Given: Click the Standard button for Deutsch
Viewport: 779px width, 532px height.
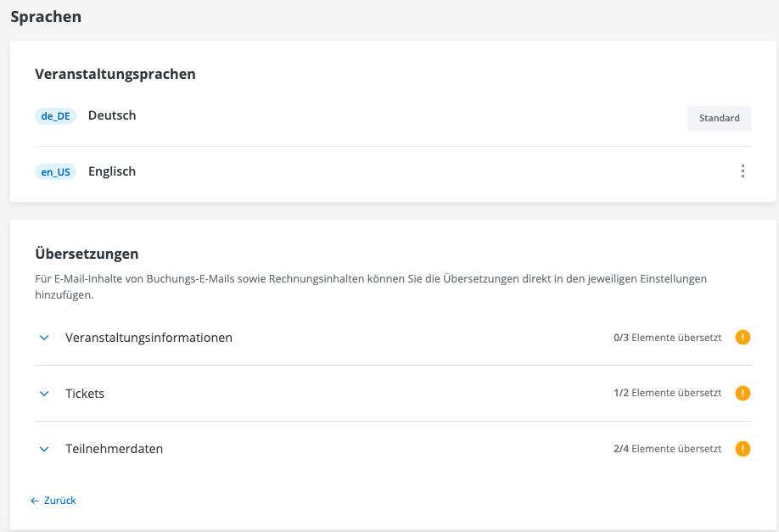Looking at the screenshot, I should 719,118.
